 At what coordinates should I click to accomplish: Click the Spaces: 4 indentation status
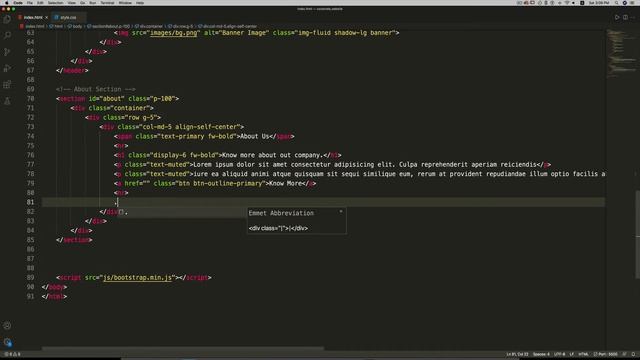click(x=541, y=354)
